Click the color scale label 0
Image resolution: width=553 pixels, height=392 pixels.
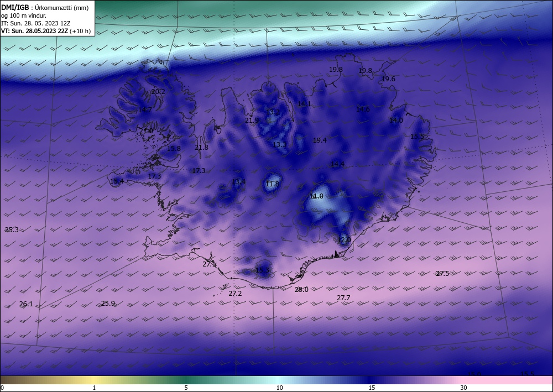2,388
